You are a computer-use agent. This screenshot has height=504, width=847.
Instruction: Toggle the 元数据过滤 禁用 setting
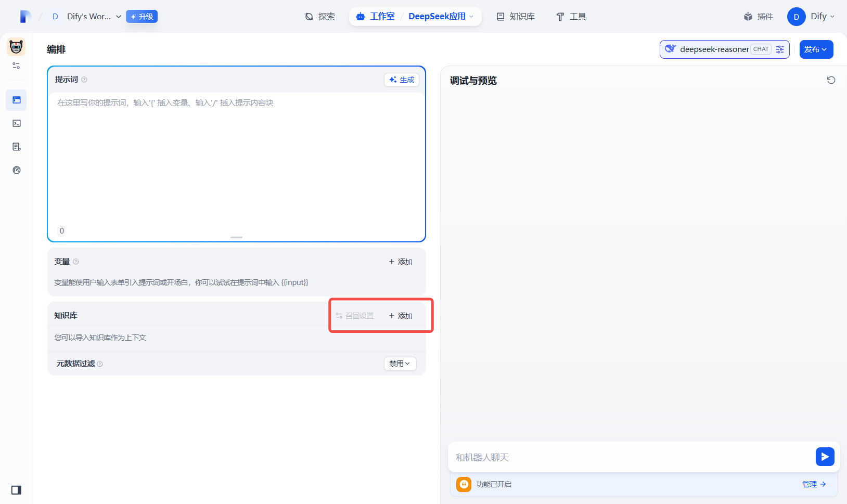[400, 364]
